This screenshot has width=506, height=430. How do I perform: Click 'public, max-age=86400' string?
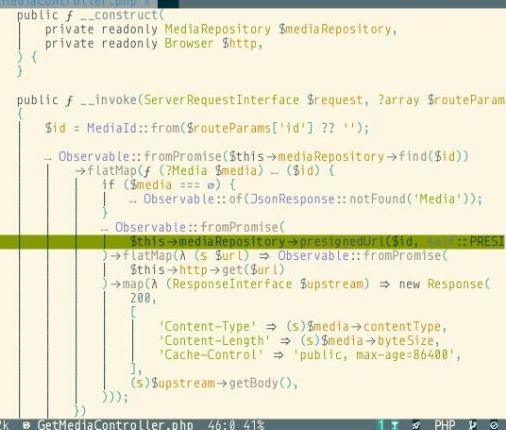tap(374, 355)
